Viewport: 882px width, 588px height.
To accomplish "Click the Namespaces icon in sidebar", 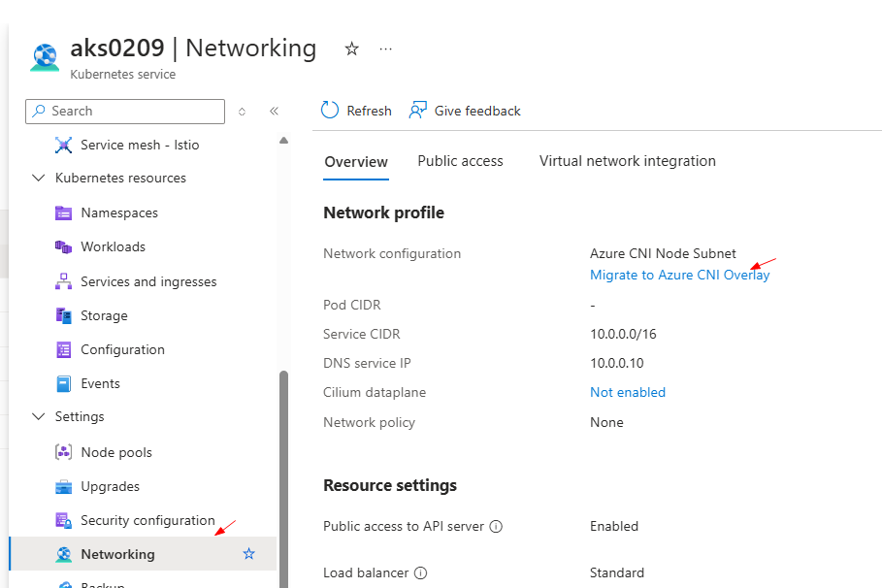I will point(64,212).
